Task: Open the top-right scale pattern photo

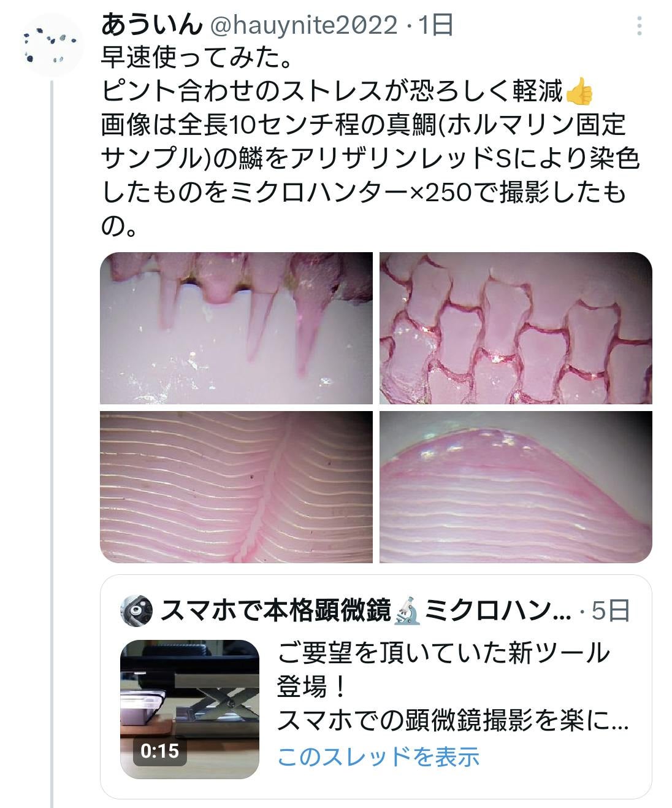Action: (516, 328)
